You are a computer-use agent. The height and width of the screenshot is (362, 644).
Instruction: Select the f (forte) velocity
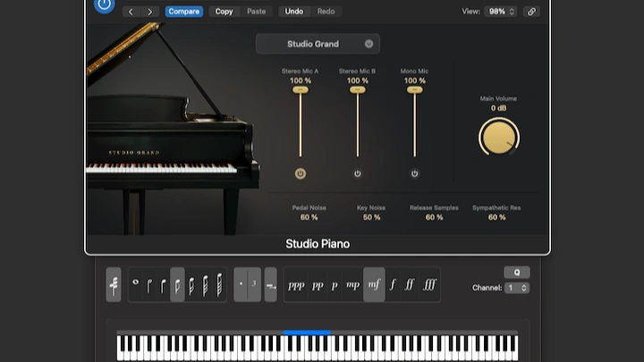[393, 285]
